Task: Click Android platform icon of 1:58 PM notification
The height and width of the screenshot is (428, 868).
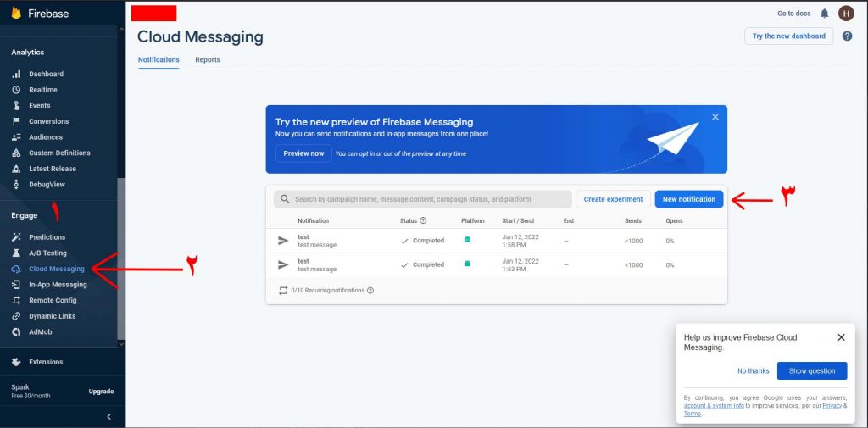Action: [467, 240]
